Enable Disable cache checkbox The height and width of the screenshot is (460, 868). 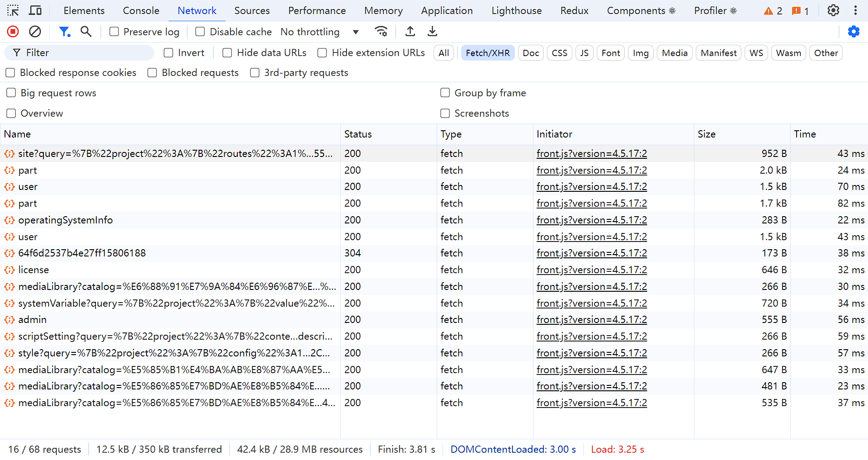200,32
